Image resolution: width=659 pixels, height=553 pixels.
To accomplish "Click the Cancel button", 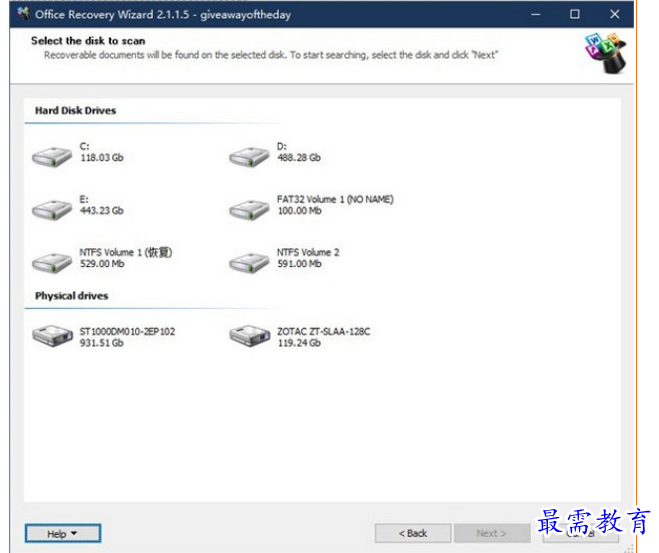I will point(580,533).
